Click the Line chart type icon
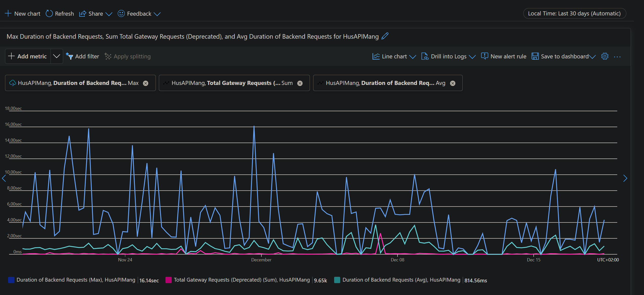The width and height of the screenshot is (644, 295). click(376, 56)
